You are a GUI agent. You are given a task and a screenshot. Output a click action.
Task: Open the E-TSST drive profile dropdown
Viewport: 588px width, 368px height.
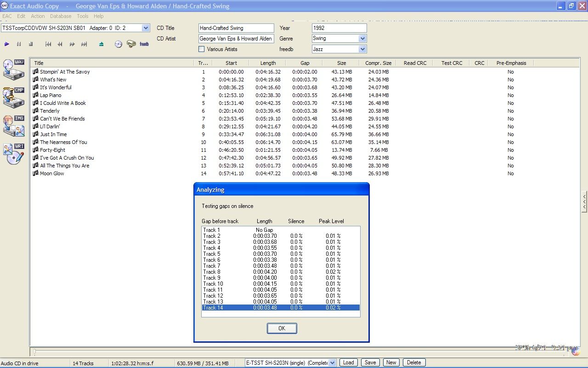[333, 363]
